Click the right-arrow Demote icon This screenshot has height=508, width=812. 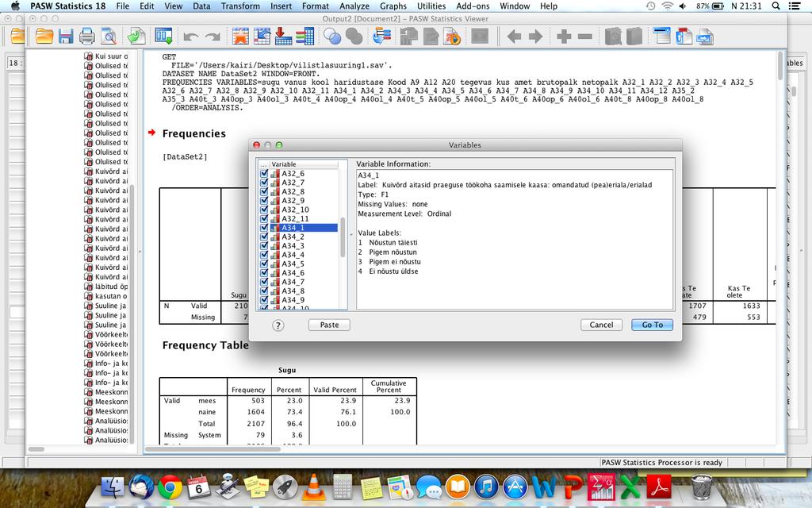(535, 37)
